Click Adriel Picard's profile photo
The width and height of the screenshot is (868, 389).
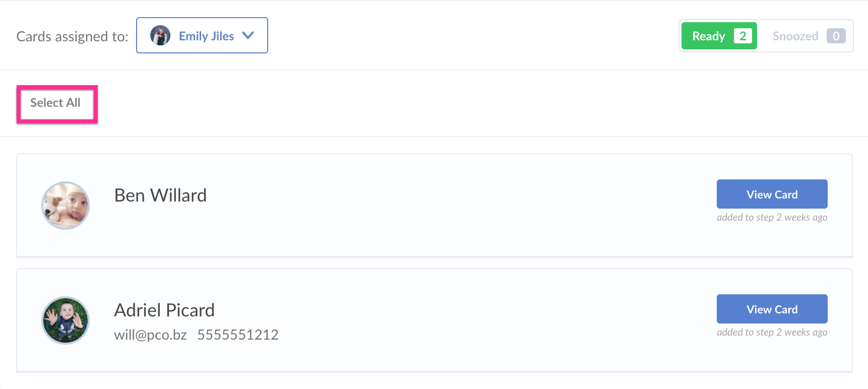(66, 320)
